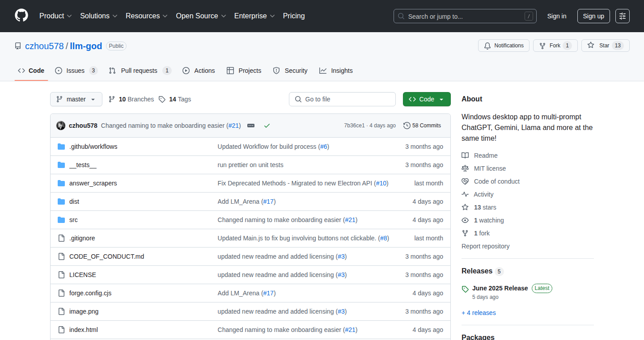This screenshot has width=644, height=340.
Task: Show + 4 releases link
Action: click(x=479, y=313)
